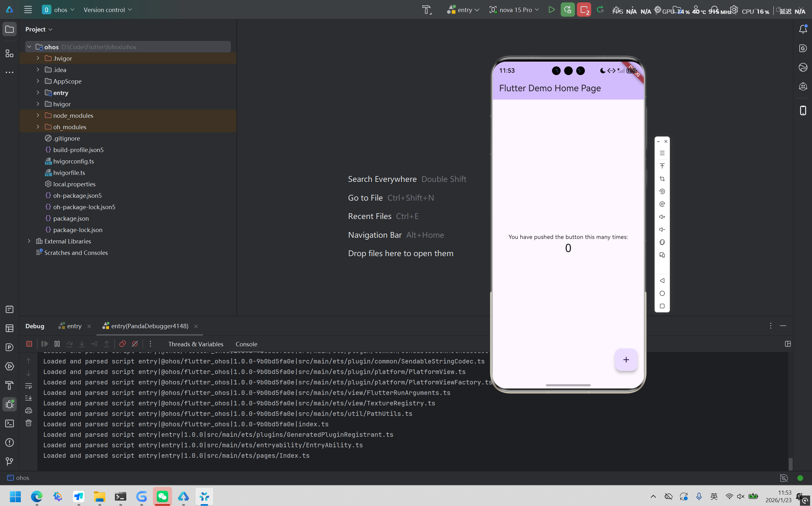Open the Version control menu
812x506 pixels.
click(x=108, y=10)
